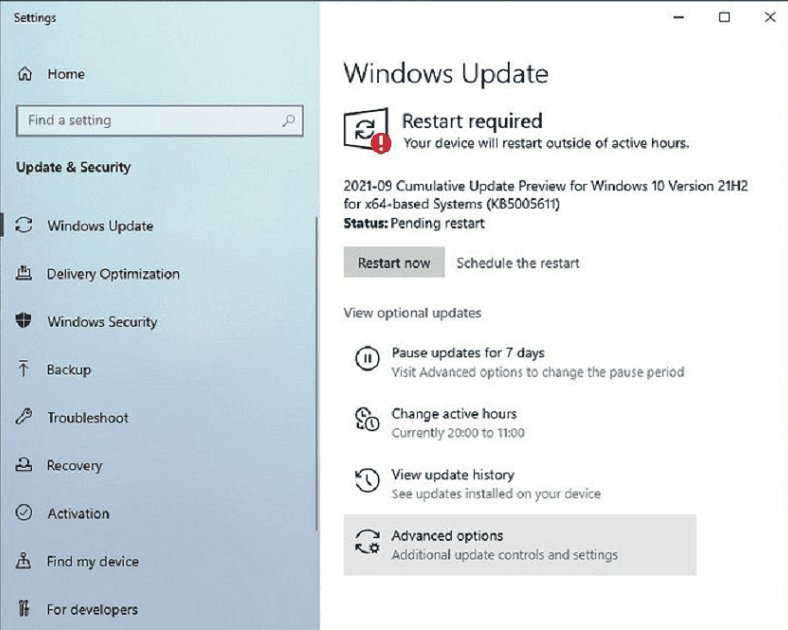Click the Backup upload arrow icon
The height and width of the screenshot is (630, 788).
[x=23, y=369]
